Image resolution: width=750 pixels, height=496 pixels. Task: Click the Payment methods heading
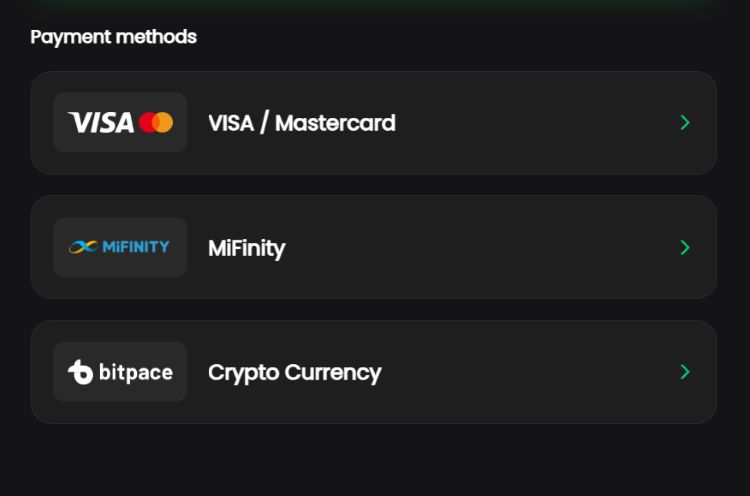(x=113, y=37)
